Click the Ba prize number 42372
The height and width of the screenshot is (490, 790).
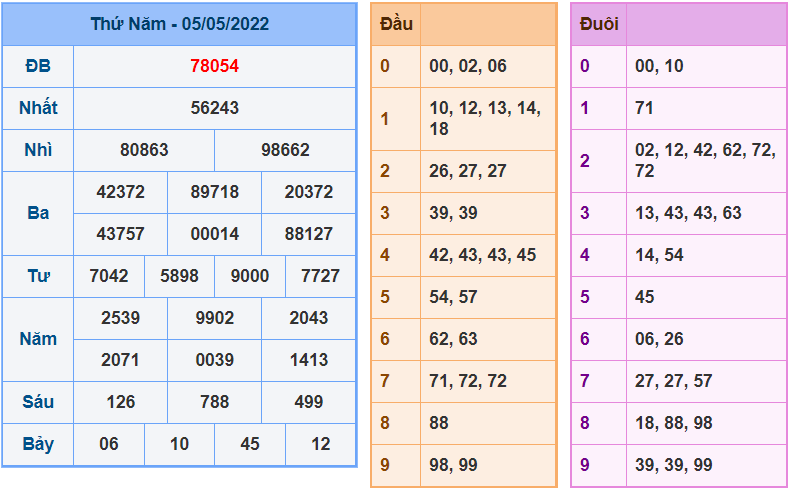click(120, 192)
